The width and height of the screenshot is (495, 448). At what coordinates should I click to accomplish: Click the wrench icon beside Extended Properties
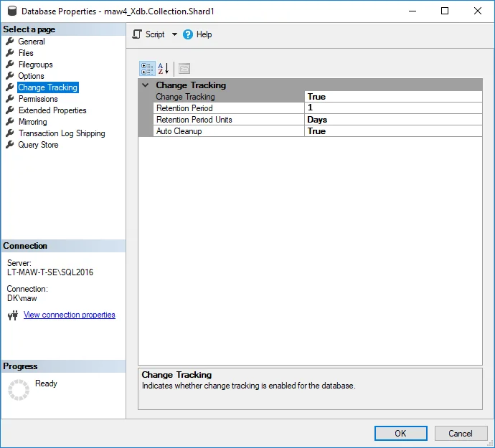coord(10,110)
